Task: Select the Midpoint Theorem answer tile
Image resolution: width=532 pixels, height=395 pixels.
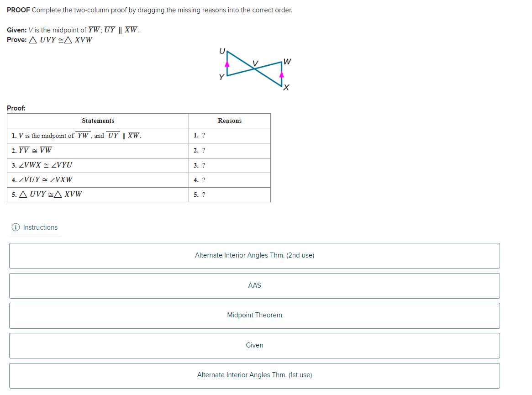Action: [x=254, y=315]
